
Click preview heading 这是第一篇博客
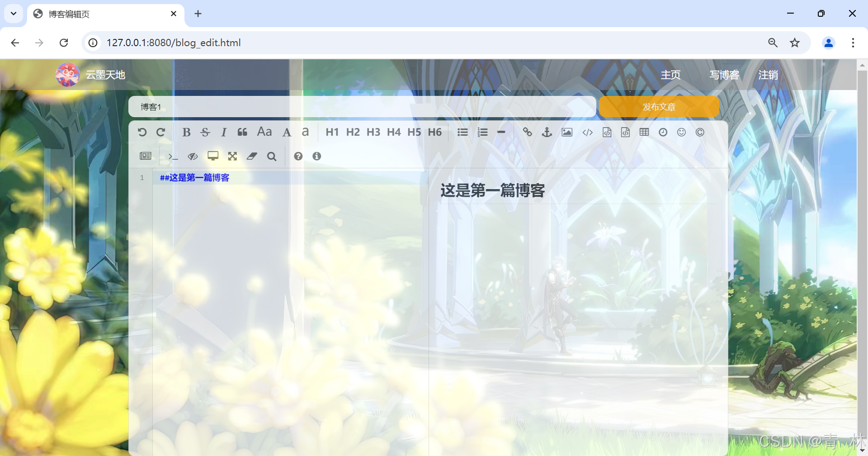(493, 190)
